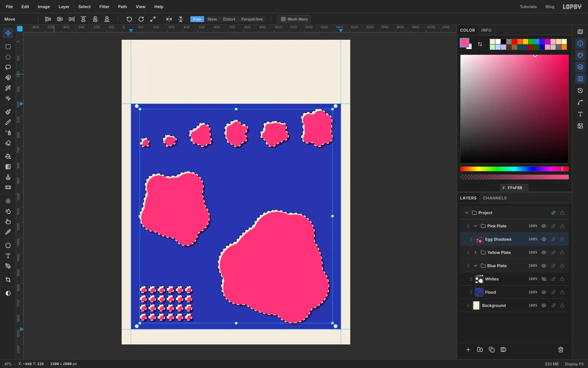Expand the Yellow Plate group

click(476, 252)
